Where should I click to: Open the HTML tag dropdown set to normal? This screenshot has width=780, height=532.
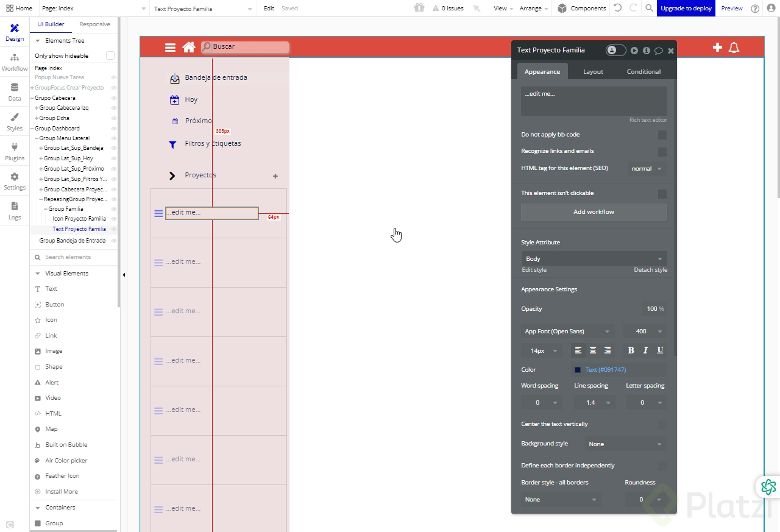pyautogui.click(x=647, y=169)
